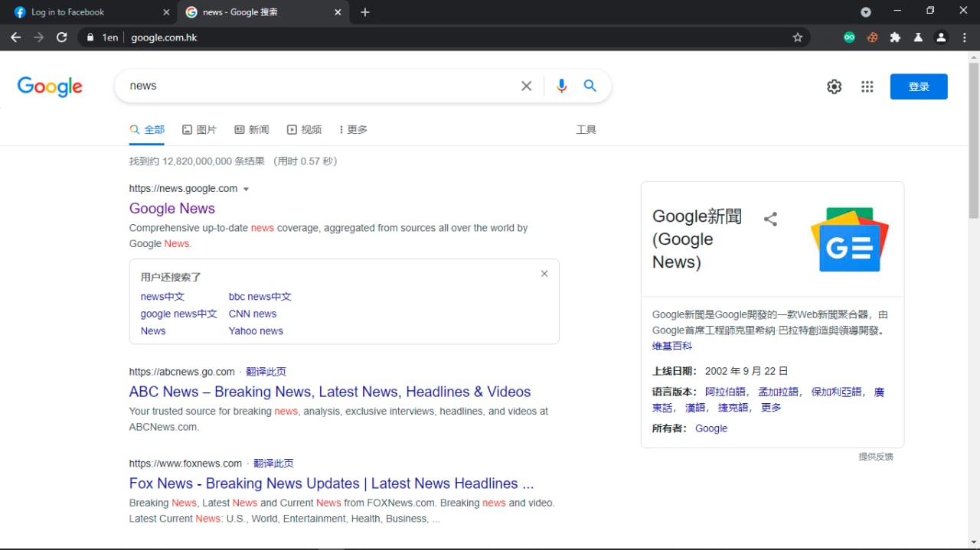Click the Google News logo thumbnail
Viewport: 980px width, 550px height.
pyautogui.click(x=850, y=239)
